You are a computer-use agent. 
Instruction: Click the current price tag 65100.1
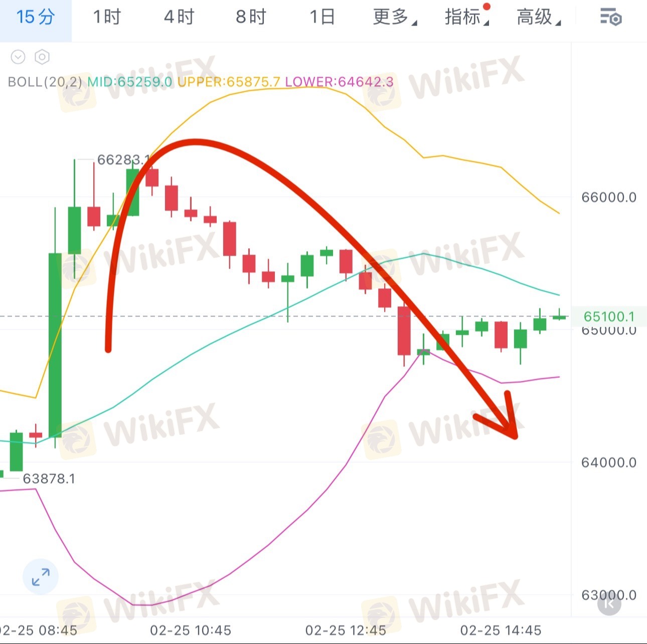[609, 317]
